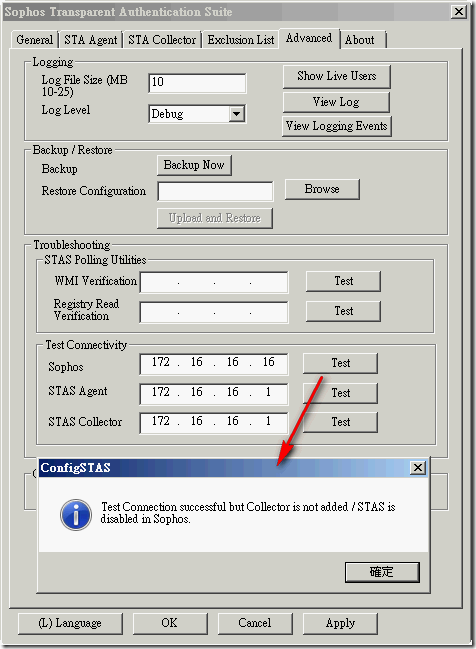Click the (L) Language button
Viewport: 476px width, 649px height.
point(70,623)
